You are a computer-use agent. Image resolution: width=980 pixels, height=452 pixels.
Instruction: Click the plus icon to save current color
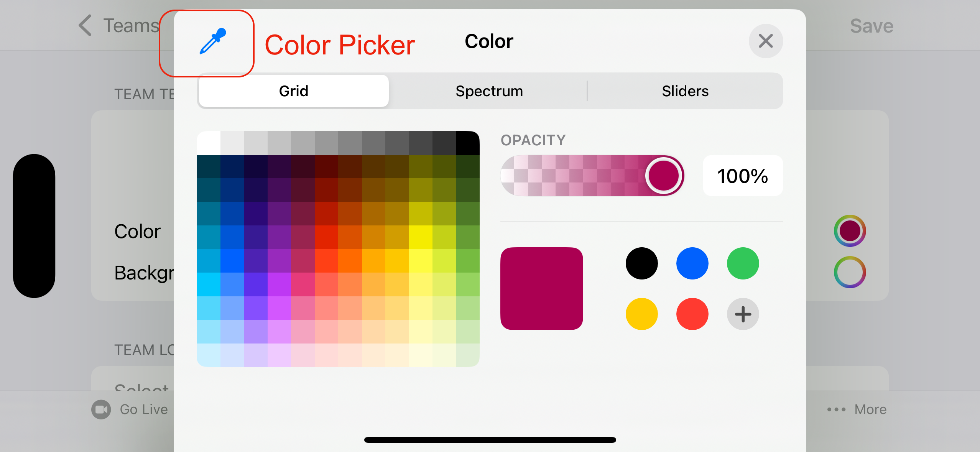[x=743, y=314]
